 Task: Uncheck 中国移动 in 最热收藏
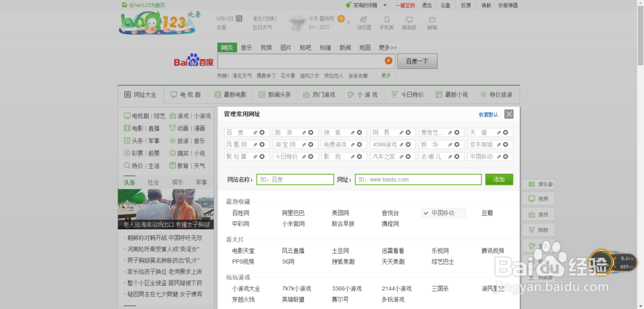(443, 213)
